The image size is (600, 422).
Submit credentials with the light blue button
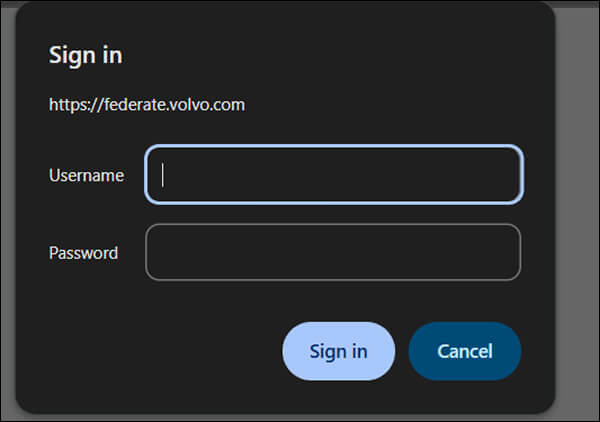338,351
